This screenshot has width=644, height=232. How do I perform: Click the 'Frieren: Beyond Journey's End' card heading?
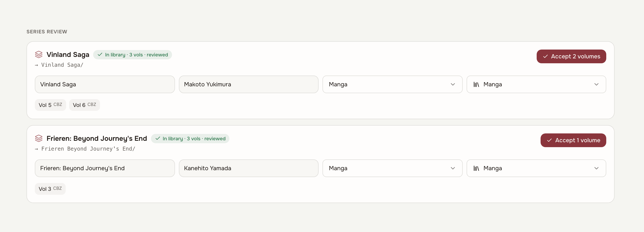pyautogui.click(x=97, y=138)
